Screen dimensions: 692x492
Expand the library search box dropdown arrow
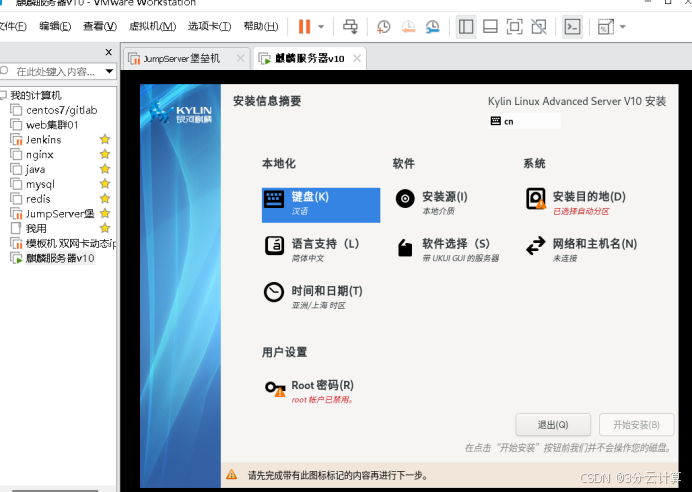coord(108,71)
